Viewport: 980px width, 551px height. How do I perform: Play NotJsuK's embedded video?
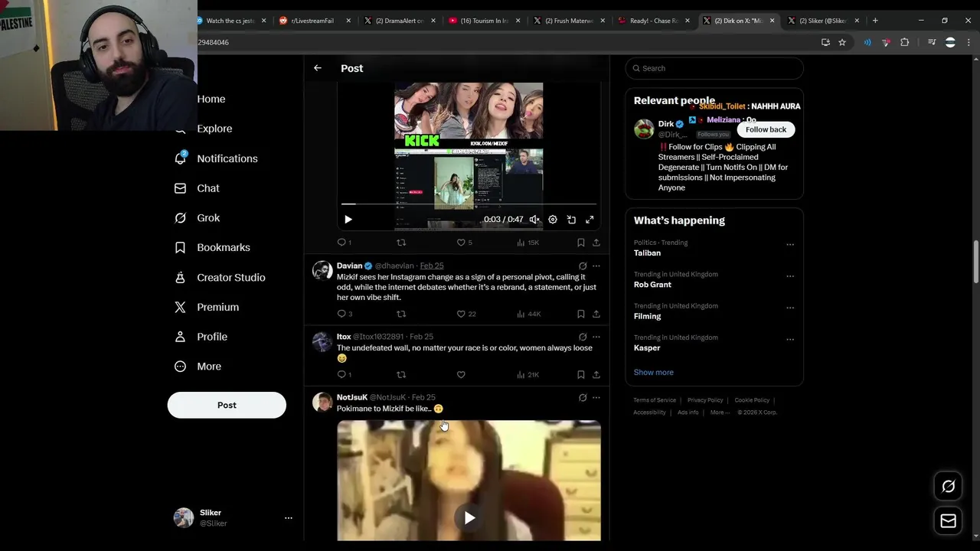coord(469,518)
